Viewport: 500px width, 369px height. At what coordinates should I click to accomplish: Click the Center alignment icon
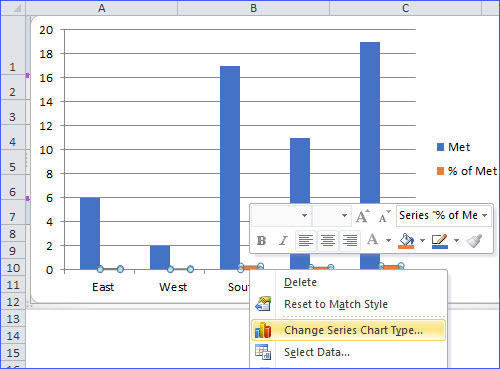328,240
